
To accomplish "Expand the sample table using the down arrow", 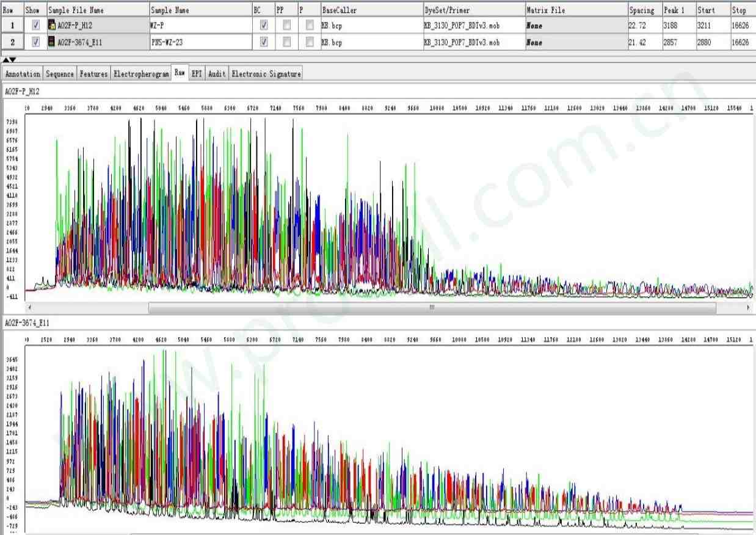I will [x=13, y=60].
